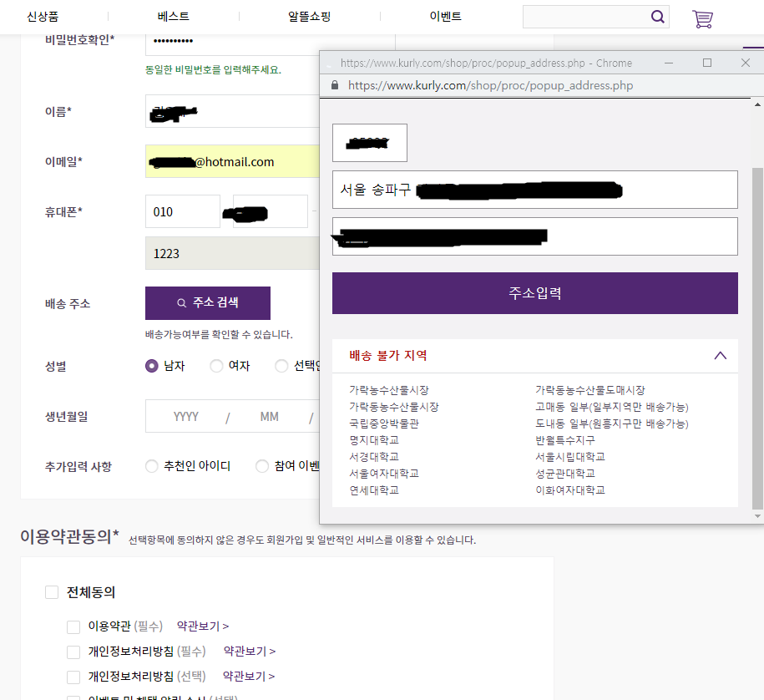The image size is (764, 700).
Task: Check the 전체동의 agreement checkbox
Action: click(51, 591)
